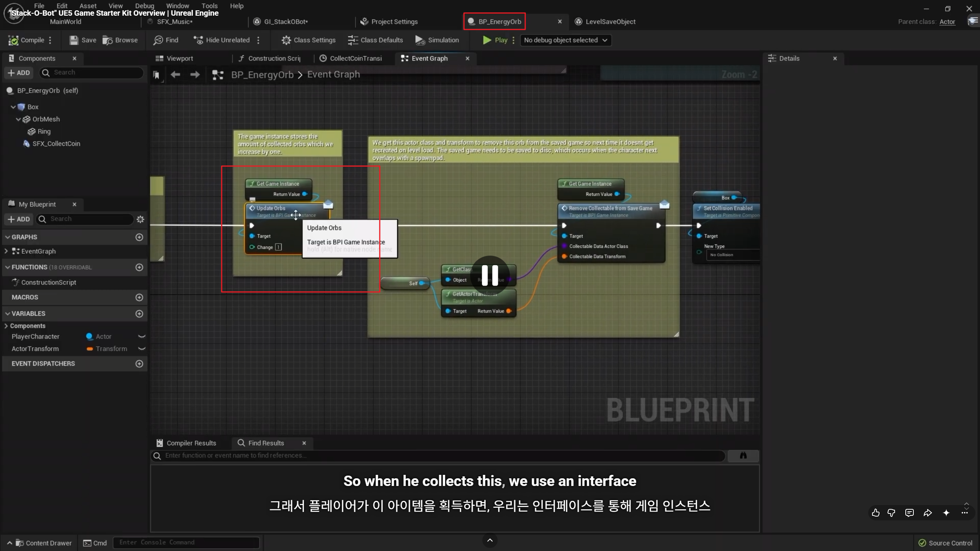Navigate back in graph history
This screenshot has width=980, height=551.
pos(175,75)
